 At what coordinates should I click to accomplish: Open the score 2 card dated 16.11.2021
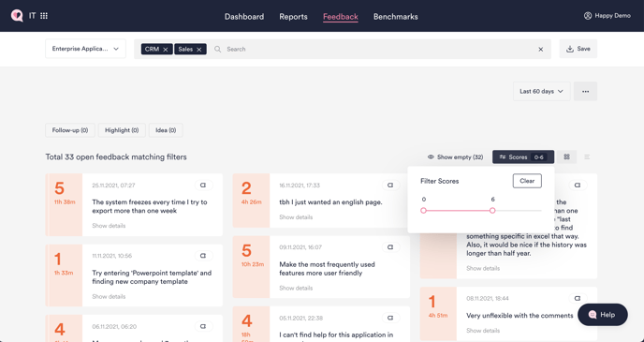coord(321,201)
